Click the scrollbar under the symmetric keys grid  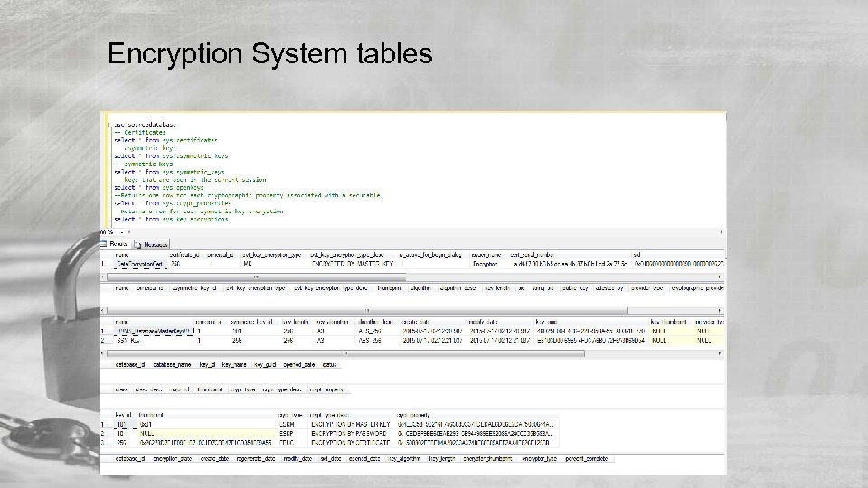click(x=345, y=353)
